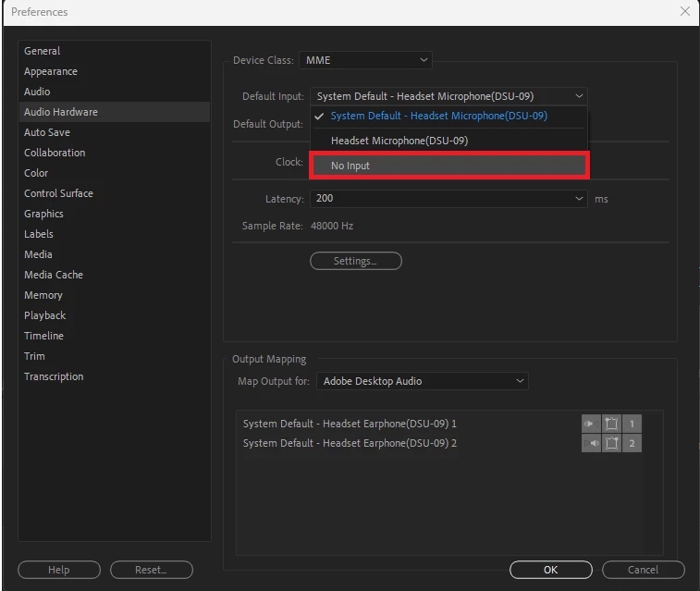
Task: Open the Color preferences category
Action: pyautogui.click(x=115, y=173)
